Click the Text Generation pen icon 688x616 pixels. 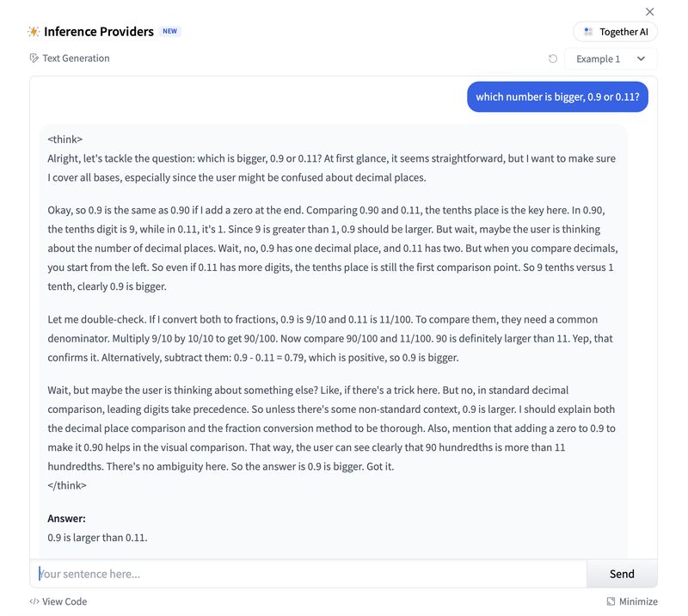click(x=34, y=59)
